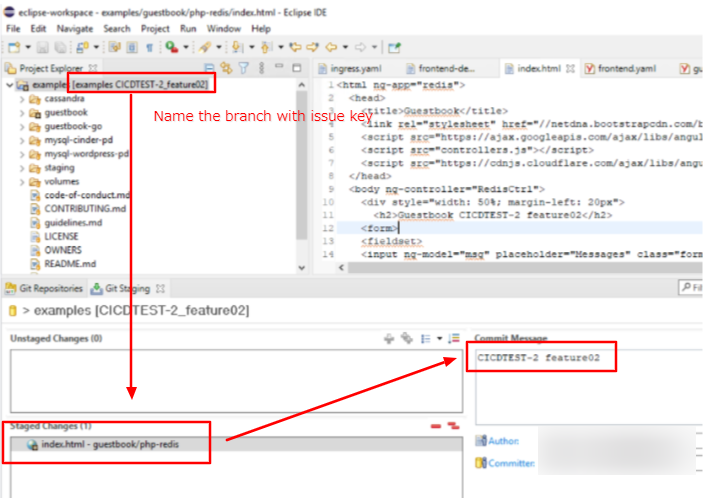
Task: Open the Window menu
Action: (224, 29)
